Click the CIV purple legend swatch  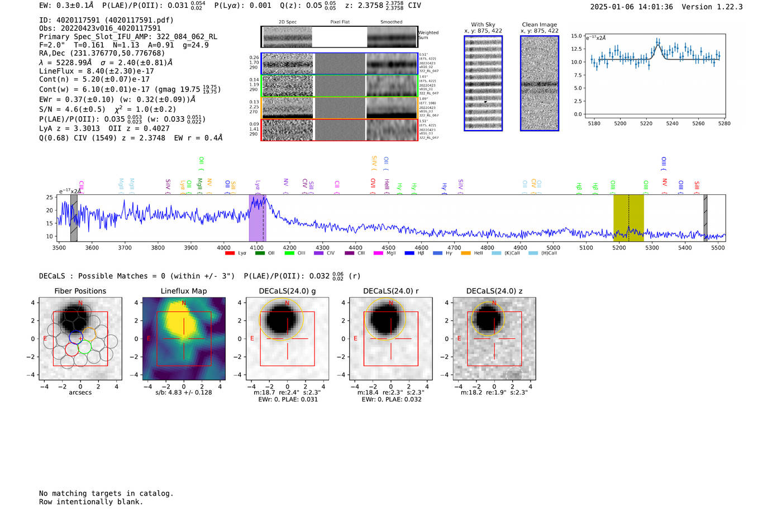pos(319,253)
